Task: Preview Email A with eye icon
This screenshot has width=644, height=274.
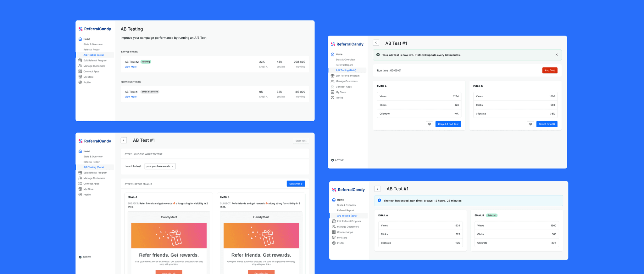Action: 430,124
